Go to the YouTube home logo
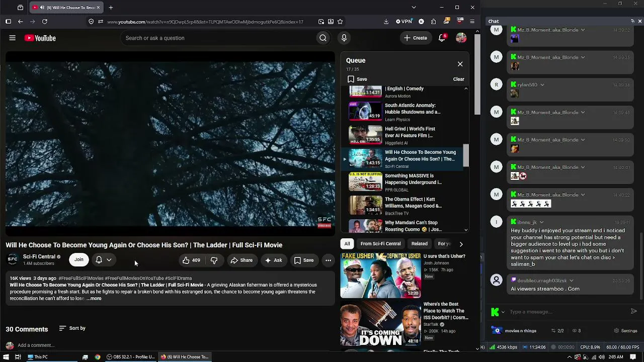 (40, 38)
